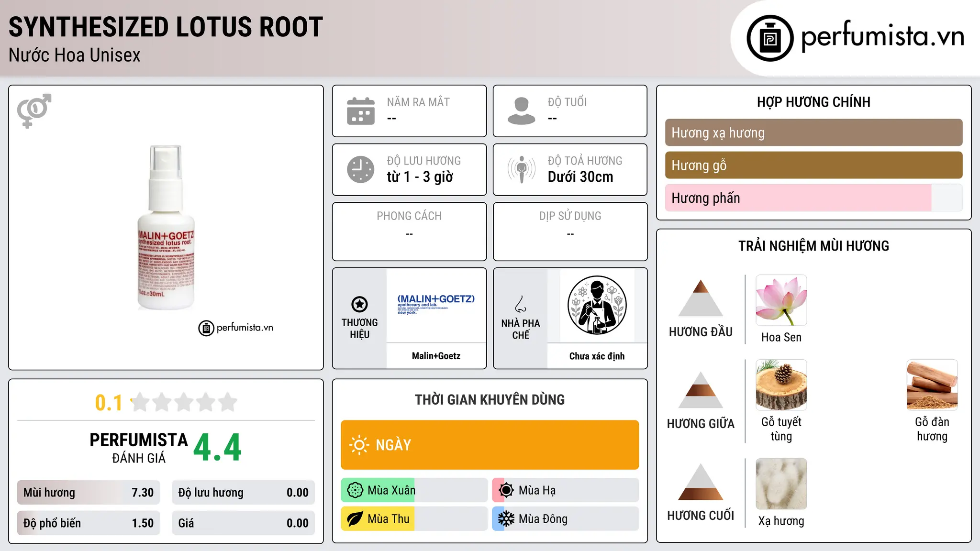This screenshot has height=551, width=980.
Task: Click the Xạ hương note name under the musk image
Action: click(781, 521)
